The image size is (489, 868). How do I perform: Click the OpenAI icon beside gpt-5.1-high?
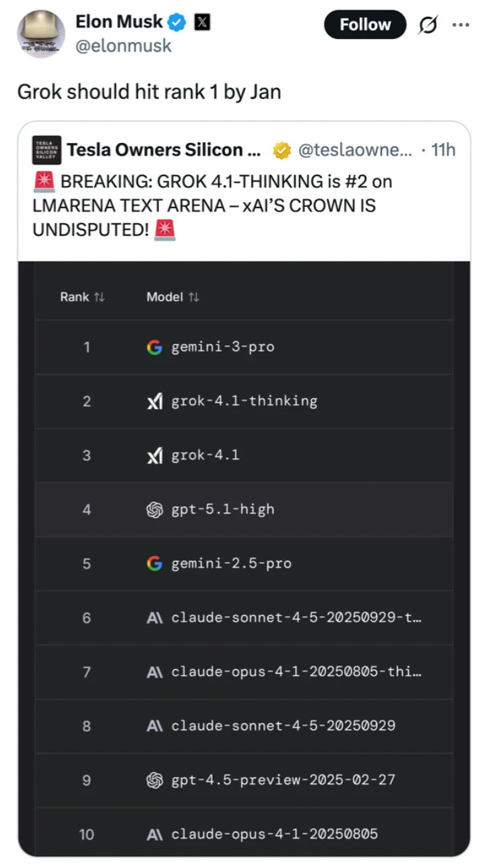tap(154, 509)
